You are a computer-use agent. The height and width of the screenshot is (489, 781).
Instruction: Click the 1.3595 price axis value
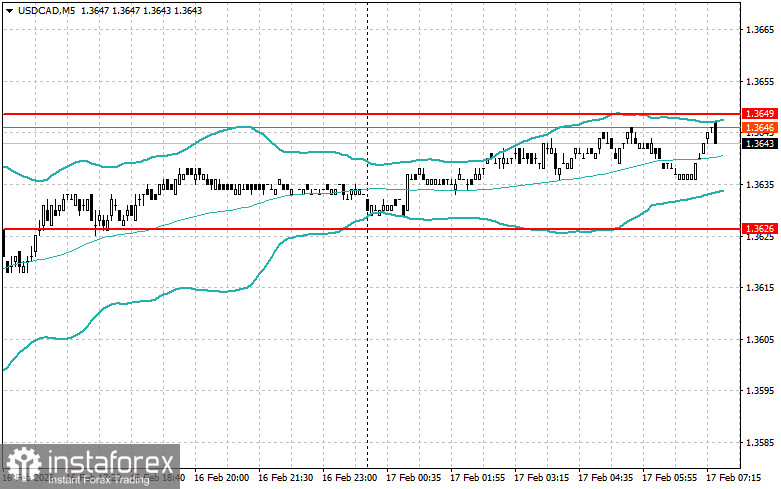point(760,391)
